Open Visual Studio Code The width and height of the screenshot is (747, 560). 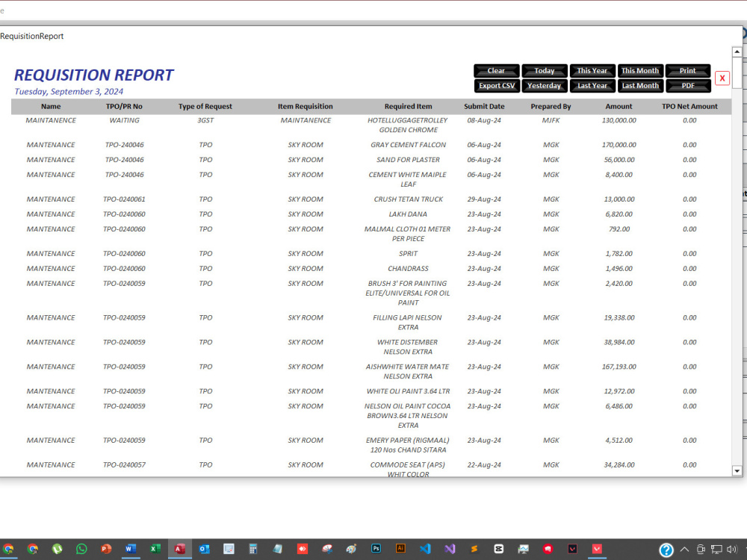point(426,549)
